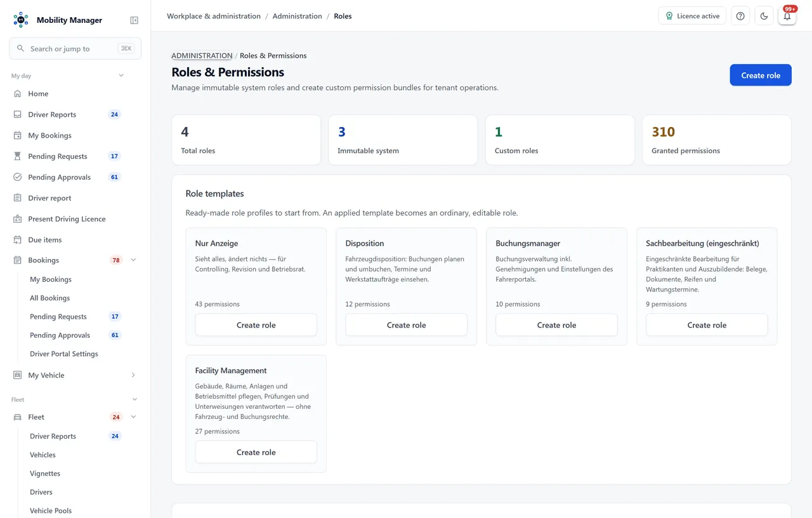Create role from Disposition template
The width and height of the screenshot is (812, 518).
point(407,325)
